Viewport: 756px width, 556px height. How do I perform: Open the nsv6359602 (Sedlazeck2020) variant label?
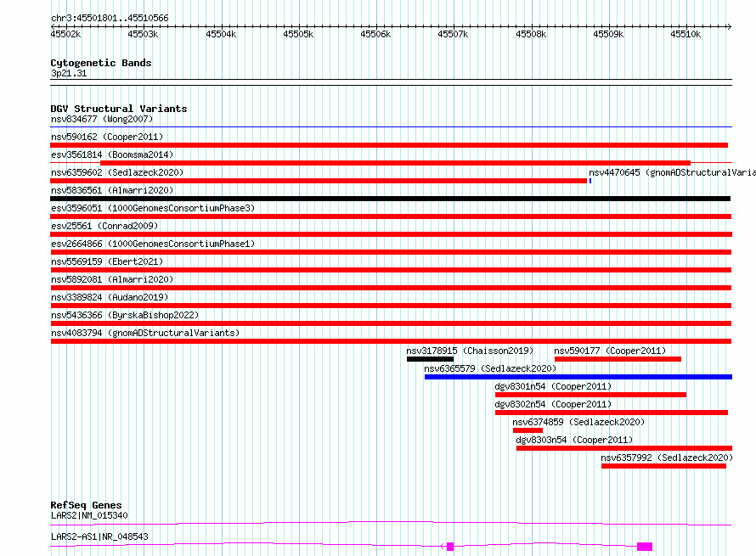[x=116, y=172]
